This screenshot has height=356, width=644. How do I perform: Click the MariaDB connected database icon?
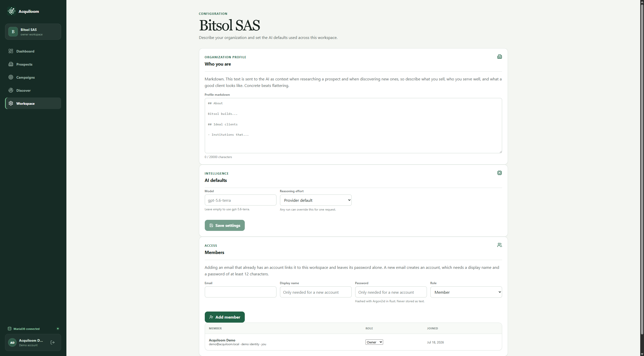click(10, 329)
